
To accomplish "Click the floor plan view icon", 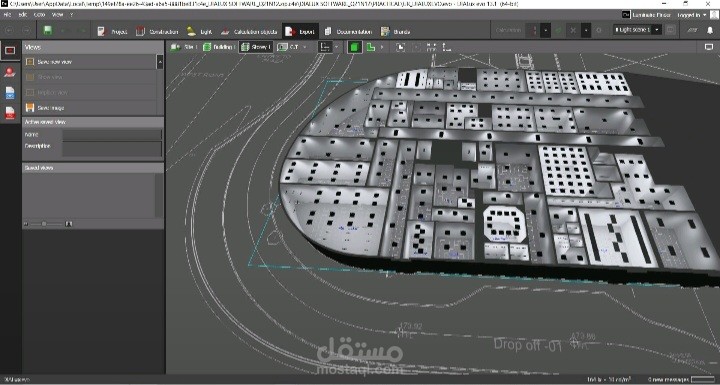I will pos(325,47).
